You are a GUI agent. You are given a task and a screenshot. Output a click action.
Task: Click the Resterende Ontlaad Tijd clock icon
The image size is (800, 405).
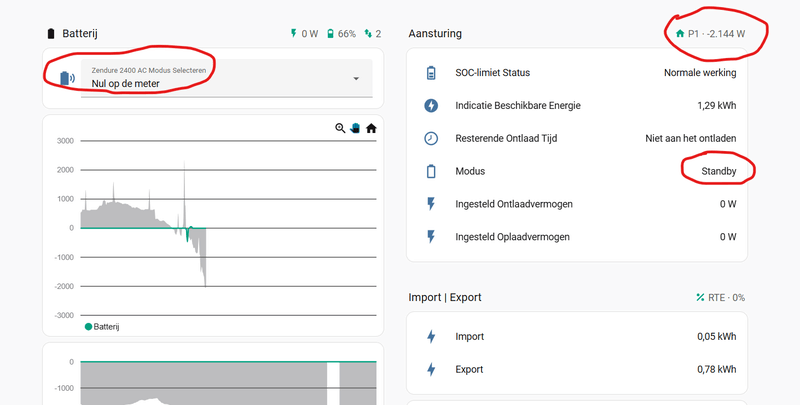431,138
